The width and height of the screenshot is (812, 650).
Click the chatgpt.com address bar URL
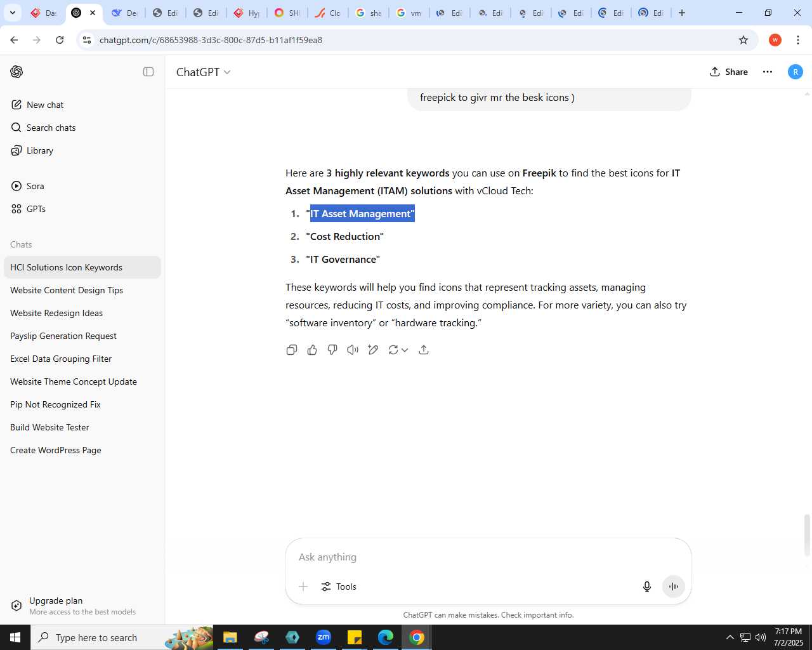coord(211,40)
